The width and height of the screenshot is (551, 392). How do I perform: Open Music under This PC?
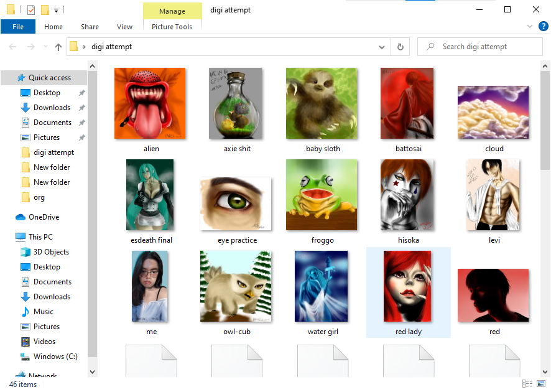pos(44,312)
